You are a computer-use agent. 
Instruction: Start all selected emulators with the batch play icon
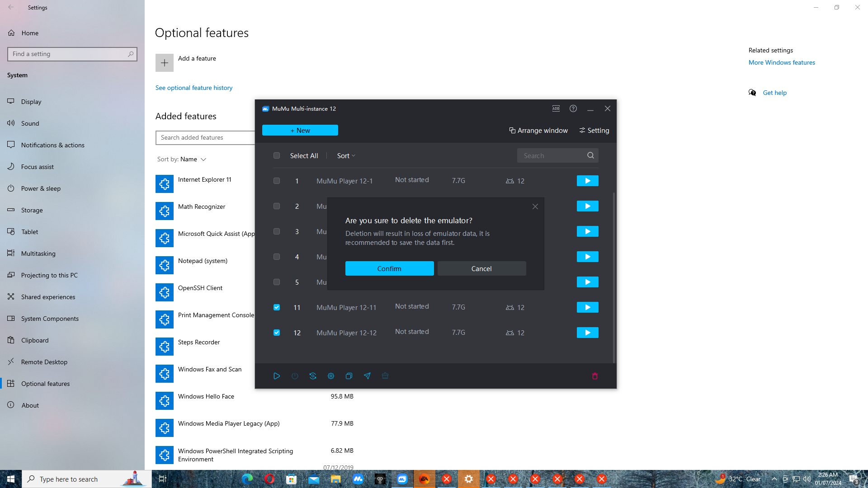tap(277, 376)
